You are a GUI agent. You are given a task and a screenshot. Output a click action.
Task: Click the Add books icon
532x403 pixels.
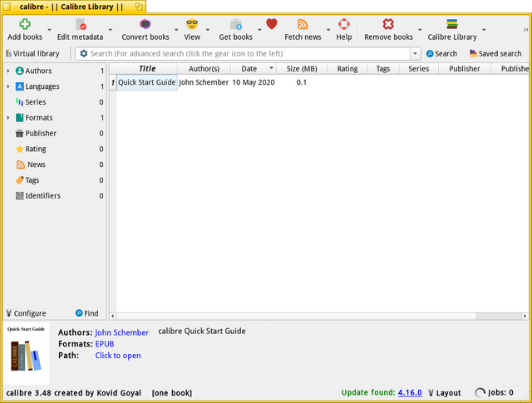pyautogui.click(x=25, y=24)
